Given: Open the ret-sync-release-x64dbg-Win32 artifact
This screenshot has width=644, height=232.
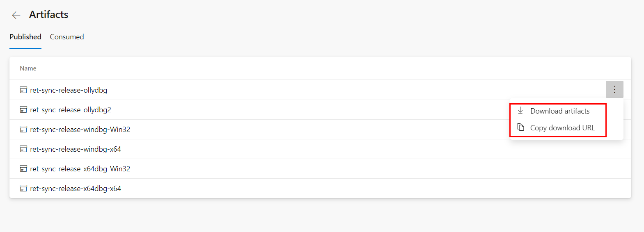Looking at the screenshot, I should (80, 169).
